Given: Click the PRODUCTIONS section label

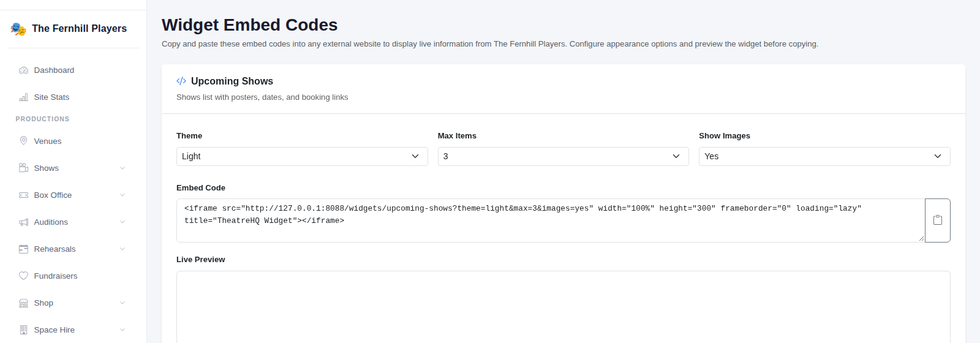Looking at the screenshot, I should coord(42,119).
